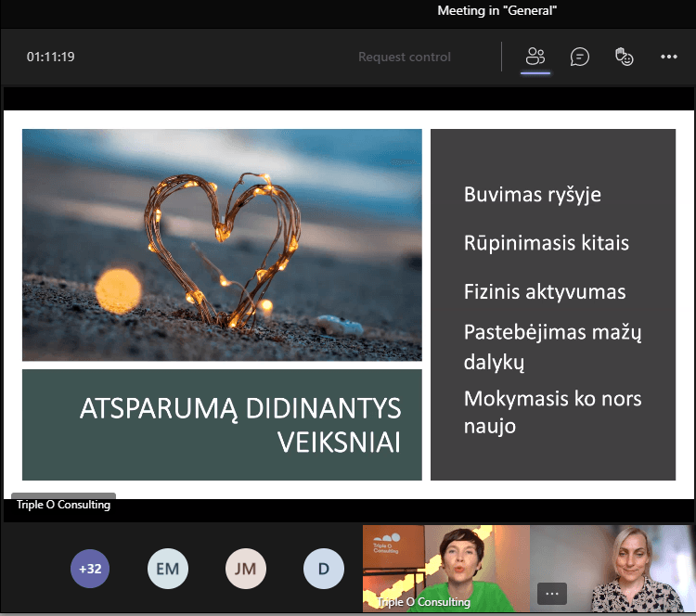The image size is (696, 616).
Task: Select the JM participant avatar
Action: tap(245, 569)
